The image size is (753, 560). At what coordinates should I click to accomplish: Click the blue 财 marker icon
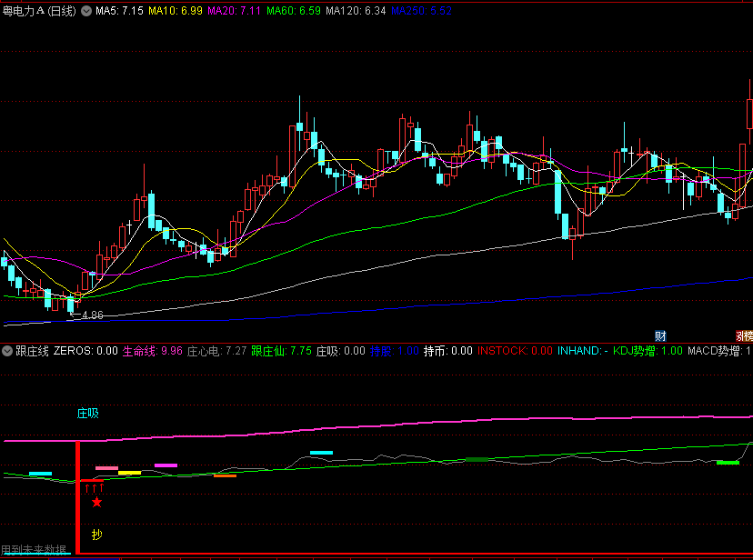(x=661, y=335)
